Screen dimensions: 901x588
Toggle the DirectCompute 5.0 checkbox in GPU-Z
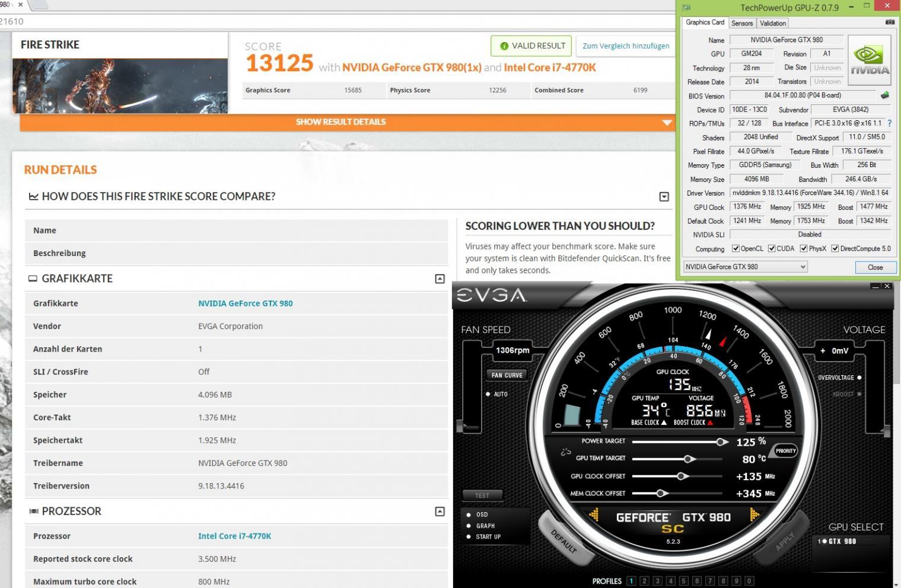[x=835, y=249]
